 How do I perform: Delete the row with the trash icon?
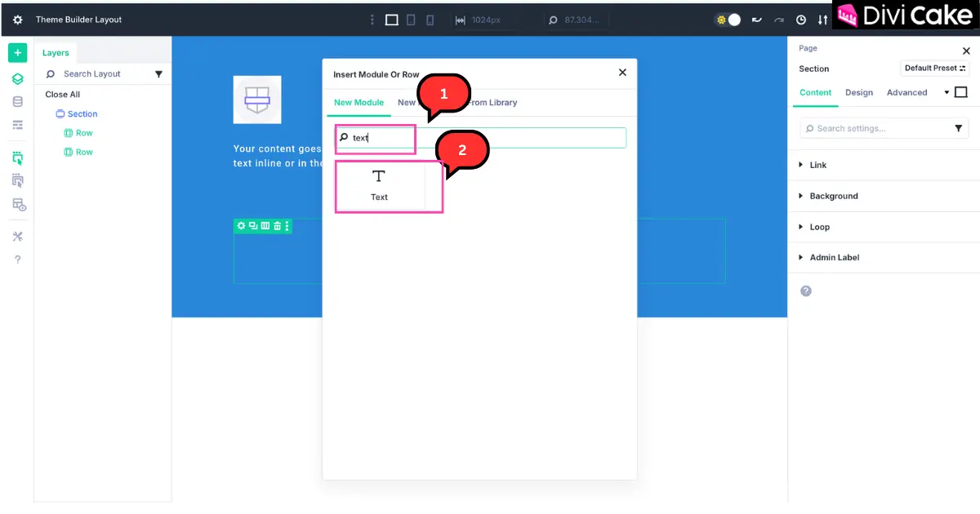pos(277,226)
